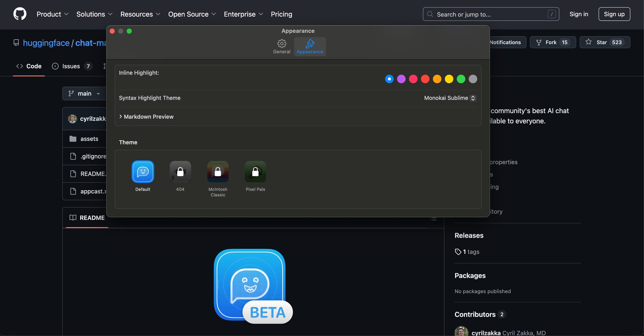The image size is (644, 336).
Task: Open the Enterprise menu on GitHub
Action: 243,14
